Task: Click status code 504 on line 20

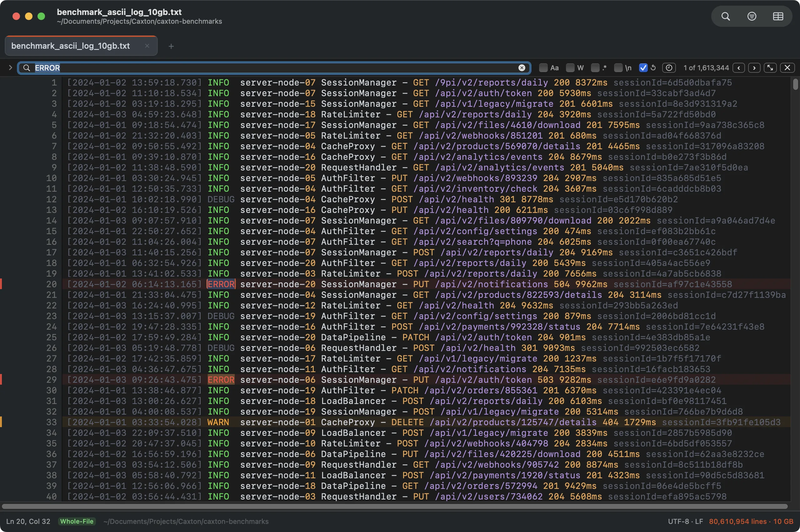Action: 562,284
